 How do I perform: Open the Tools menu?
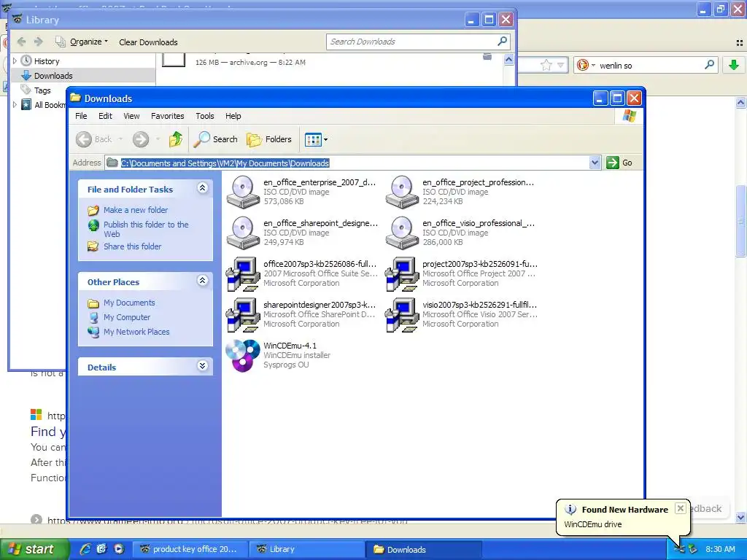(205, 116)
